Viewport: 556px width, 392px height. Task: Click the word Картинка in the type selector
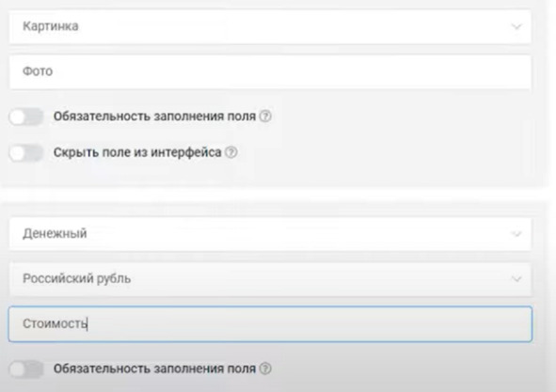pyautogui.click(x=51, y=26)
